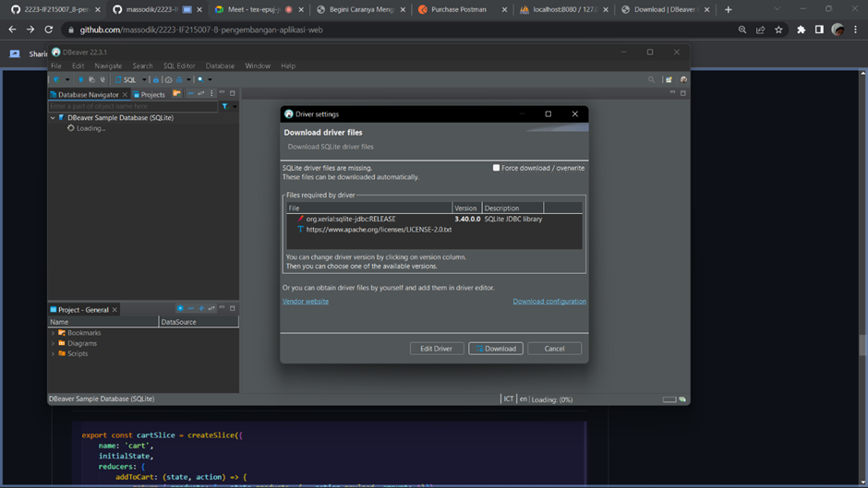Screen dimensions: 868x488
Task: Click Chrome's reload page button
Action: tap(49, 30)
